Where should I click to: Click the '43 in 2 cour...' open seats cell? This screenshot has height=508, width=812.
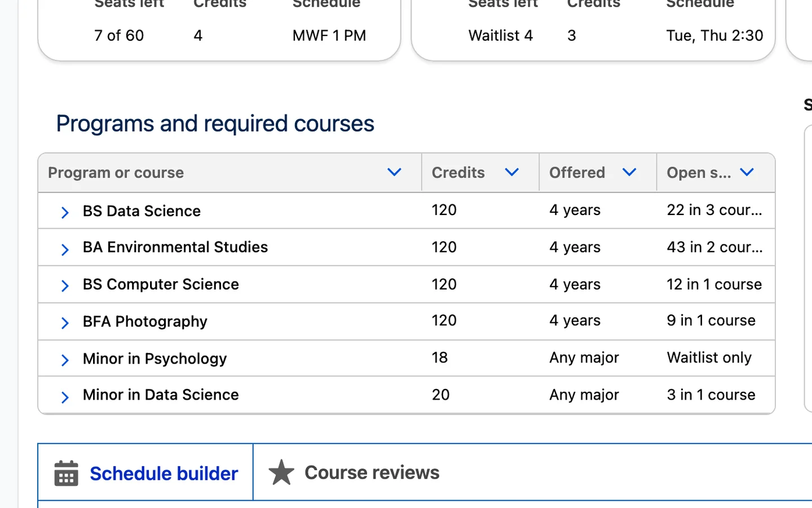(714, 247)
